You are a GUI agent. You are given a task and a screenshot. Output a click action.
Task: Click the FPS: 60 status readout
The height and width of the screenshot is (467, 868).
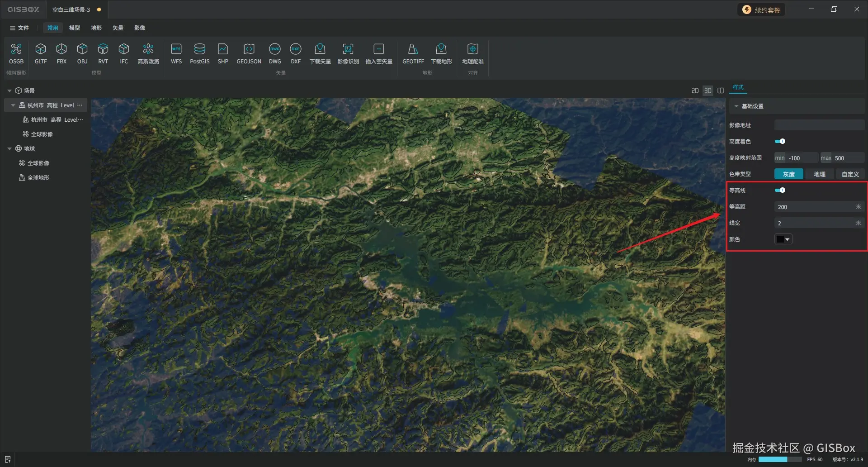pos(815,459)
